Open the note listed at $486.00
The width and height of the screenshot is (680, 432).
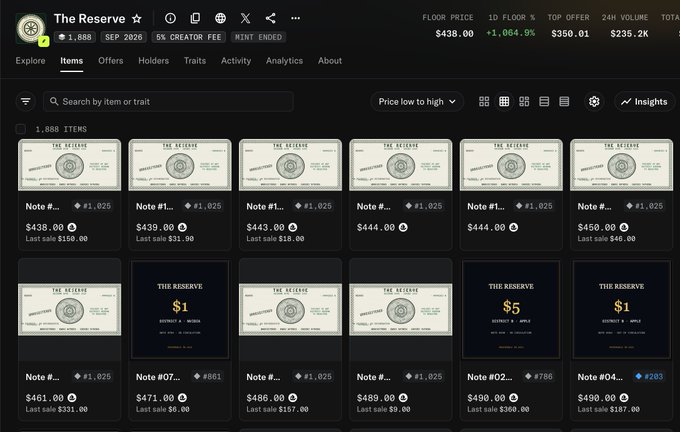290,339
